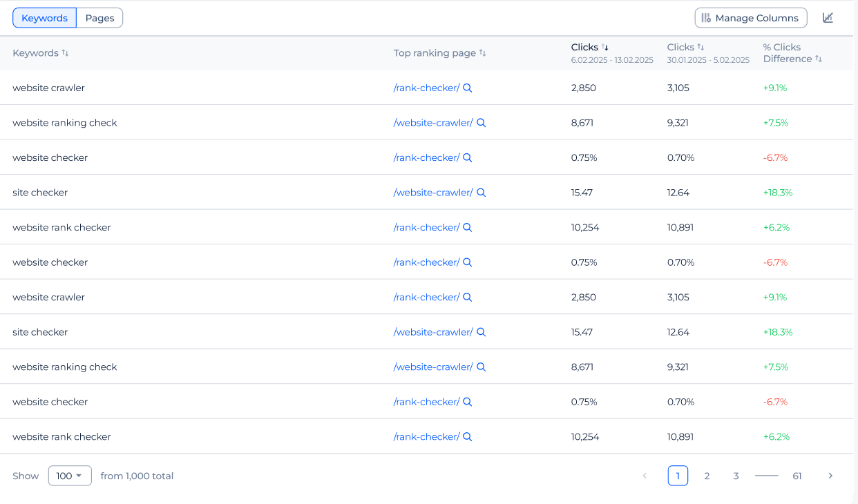
Task: Open /rank-checker/ link in topmost website rank checker row
Action: [426, 228]
